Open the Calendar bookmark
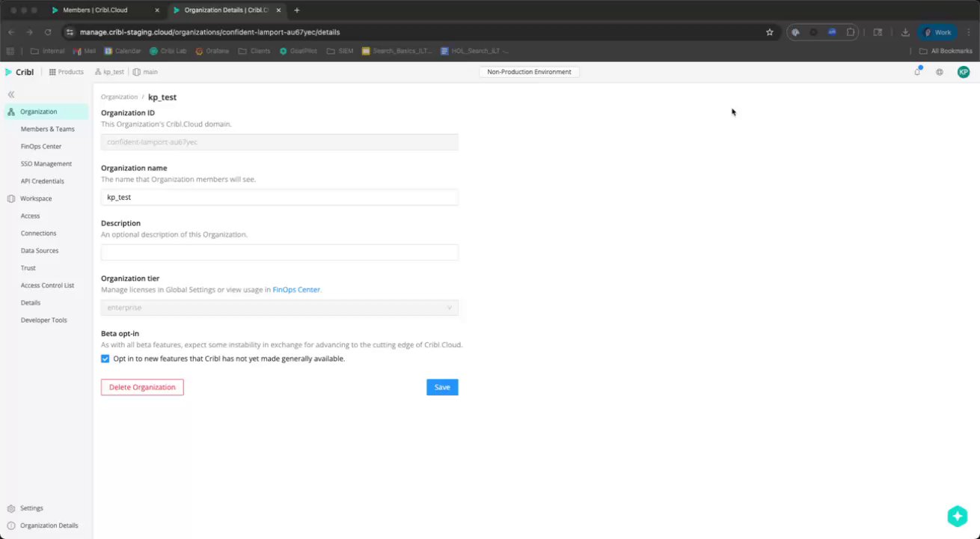This screenshot has height=539, width=980. [x=123, y=51]
